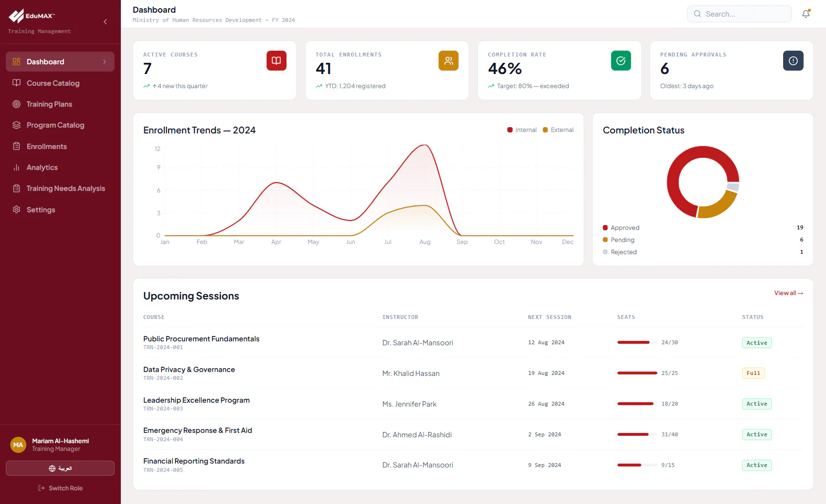Toggle the External series legend
This screenshot has height=504, width=826.
558,130
